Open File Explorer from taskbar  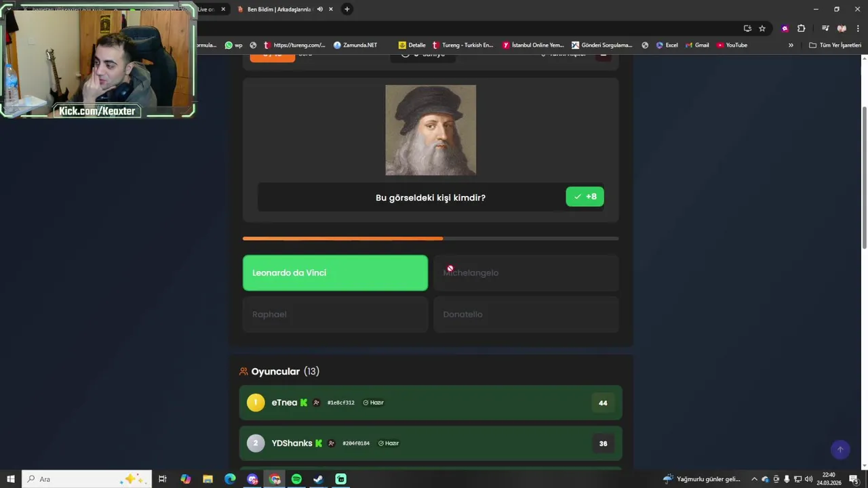pos(208,479)
